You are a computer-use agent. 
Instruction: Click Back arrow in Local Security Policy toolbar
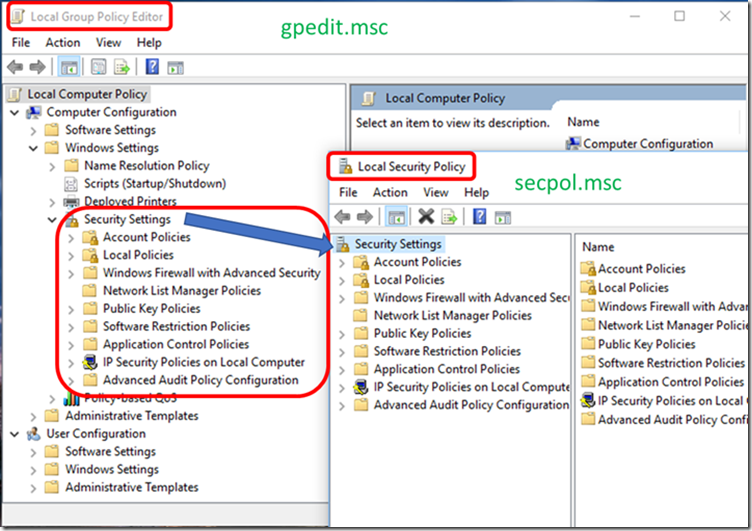tap(342, 217)
